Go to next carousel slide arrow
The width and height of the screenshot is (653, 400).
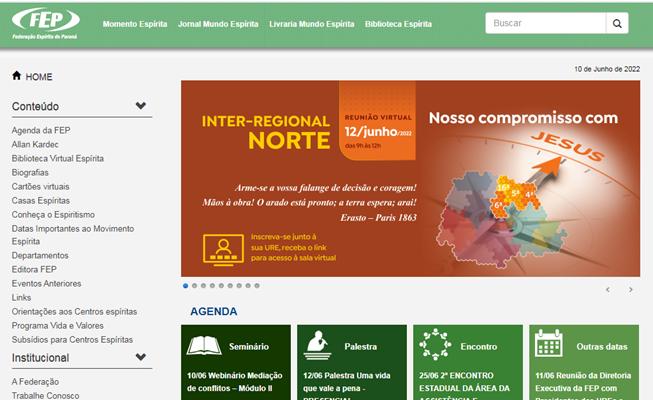coord(631,290)
